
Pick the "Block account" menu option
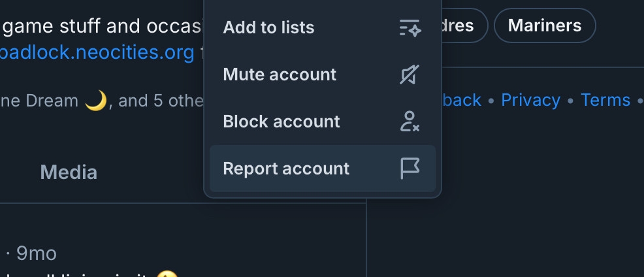point(282,122)
